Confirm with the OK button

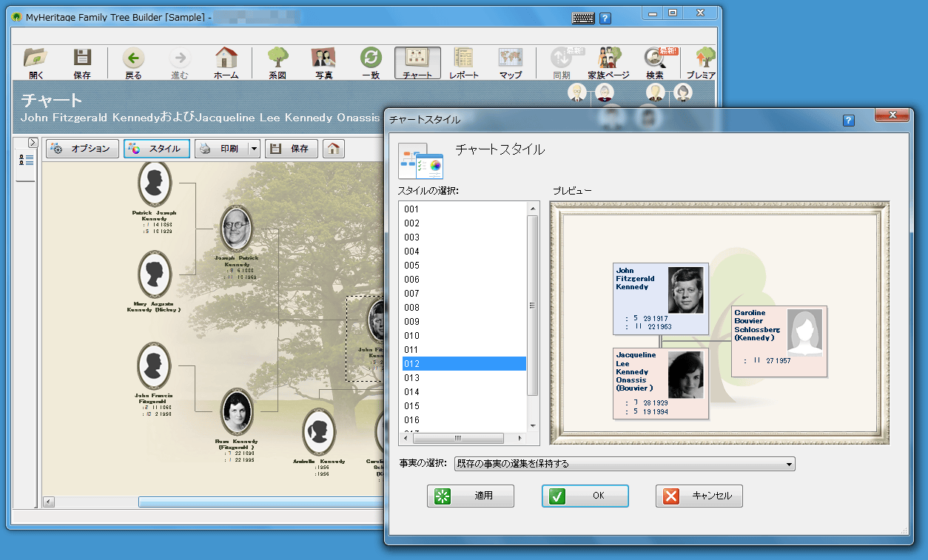click(x=585, y=496)
